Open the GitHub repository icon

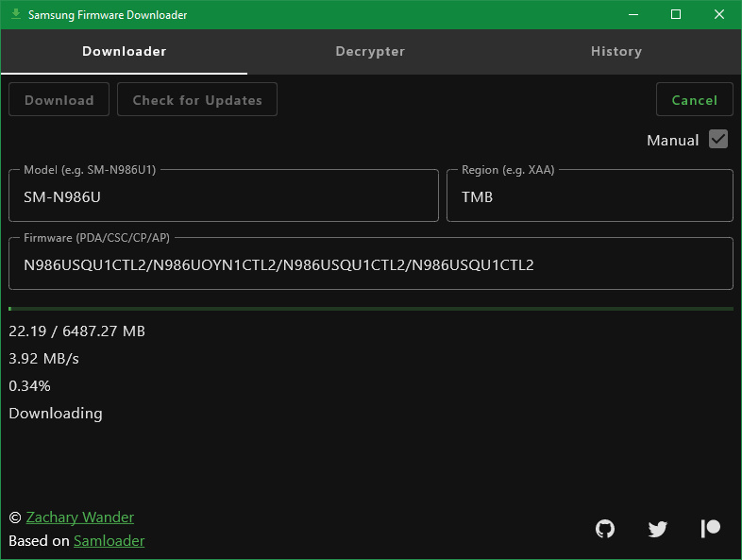605,529
